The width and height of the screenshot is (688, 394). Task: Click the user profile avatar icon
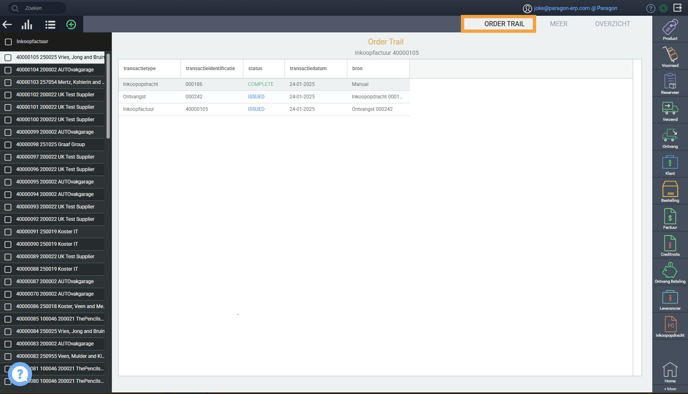(527, 8)
